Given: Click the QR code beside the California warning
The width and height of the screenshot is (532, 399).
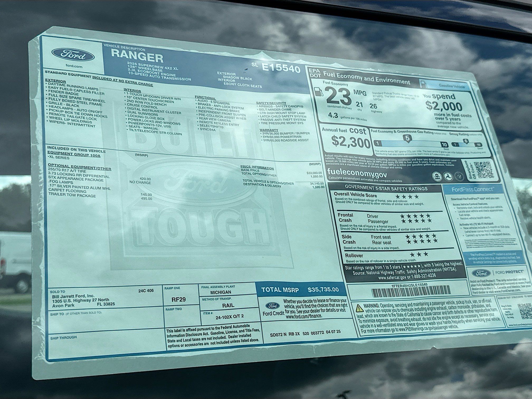Looking at the screenshot, I should [525, 312].
